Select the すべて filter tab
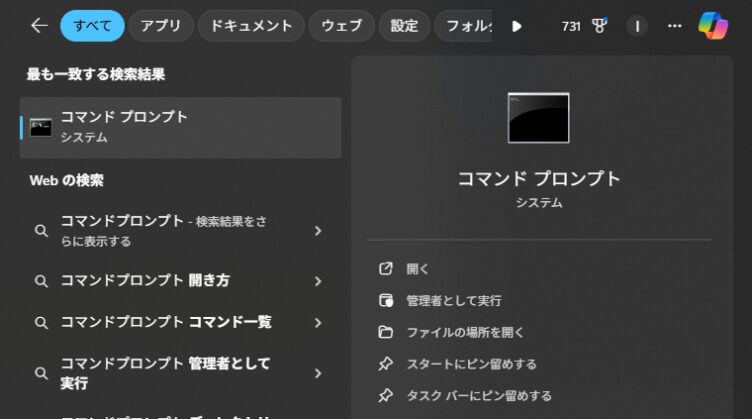The image size is (752, 419). pyautogui.click(x=93, y=26)
